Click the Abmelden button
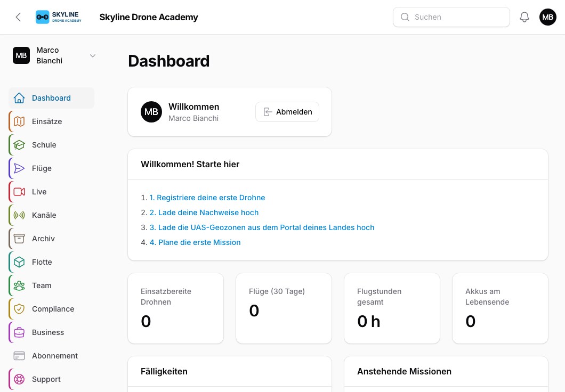The width and height of the screenshot is (565, 392). (287, 112)
